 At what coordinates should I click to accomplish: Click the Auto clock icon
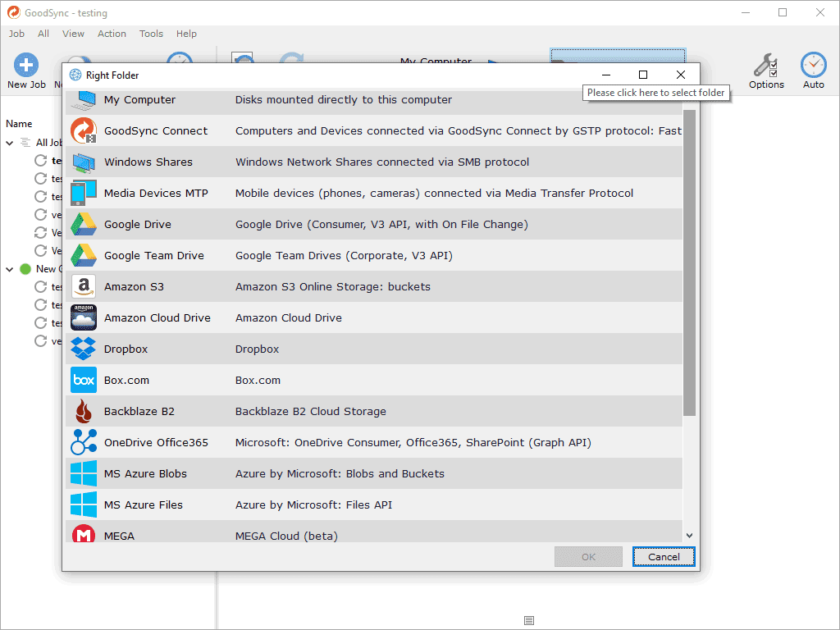point(813,66)
